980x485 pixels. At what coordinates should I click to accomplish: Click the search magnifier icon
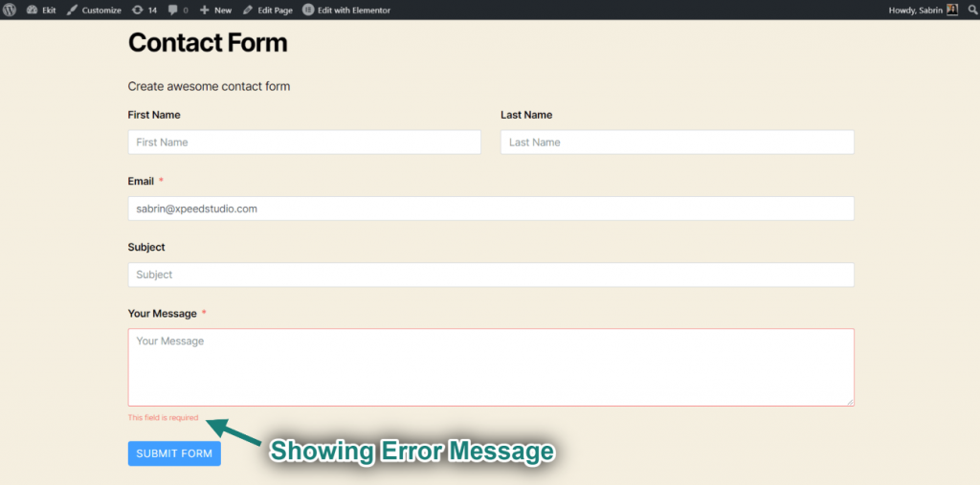click(x=973, y=10)
